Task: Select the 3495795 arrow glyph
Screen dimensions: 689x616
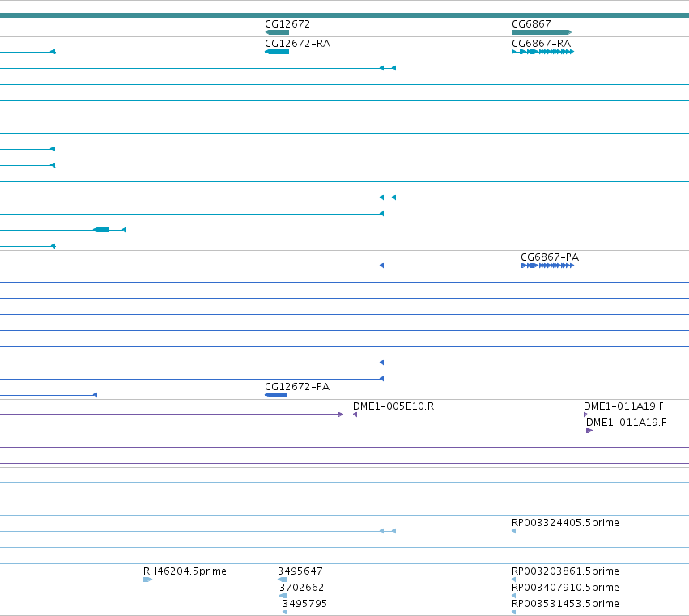Action: point(285,612)
